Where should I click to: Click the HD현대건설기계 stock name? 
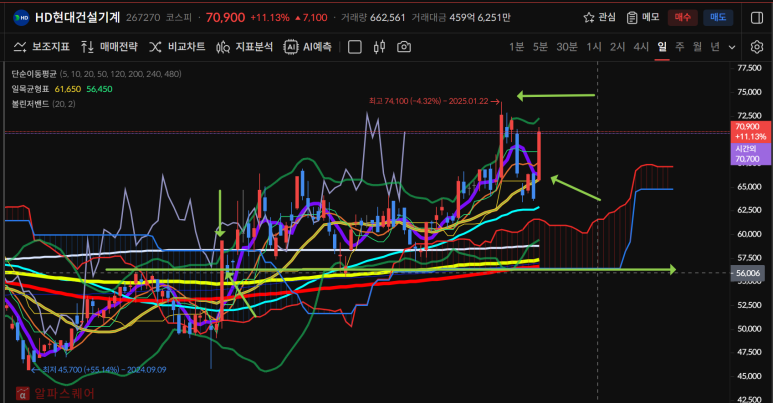click(77, 18)
